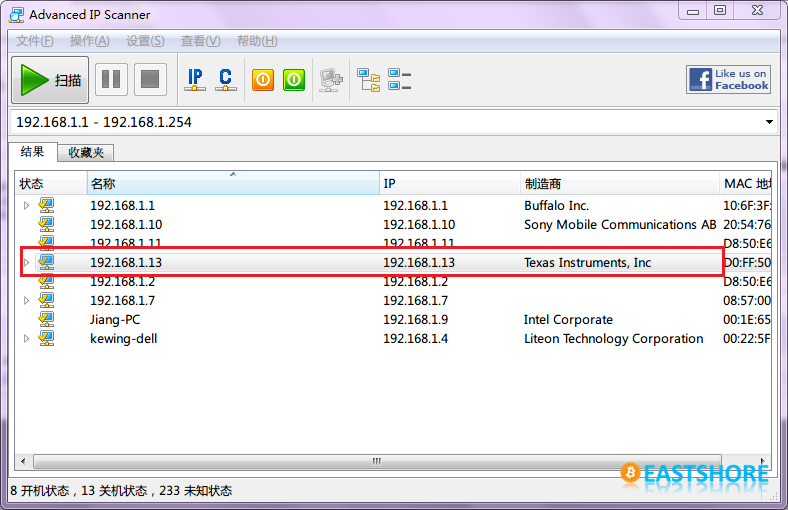The height and width of the screenshot is (510, 788).
Task: Sort by the MAC address column header
Action: 746,183
